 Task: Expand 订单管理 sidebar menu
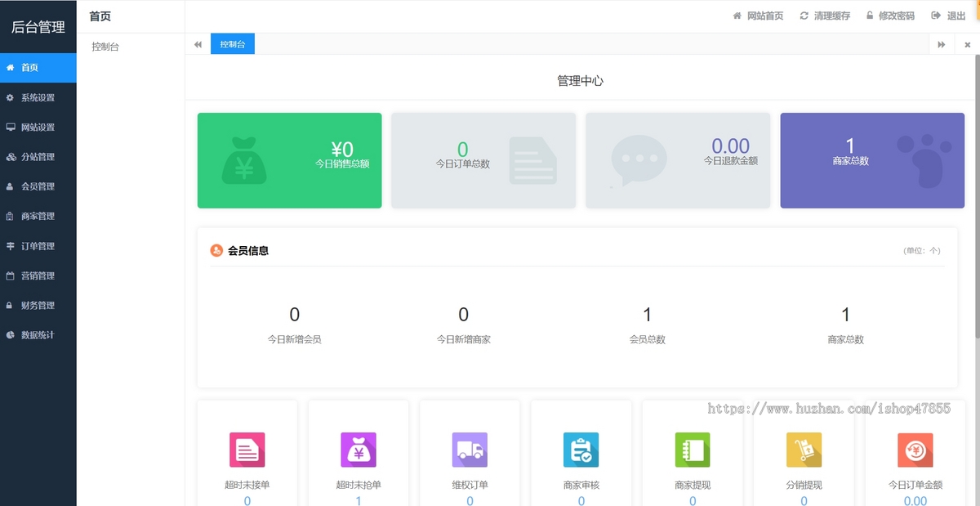tap(38, 246)
